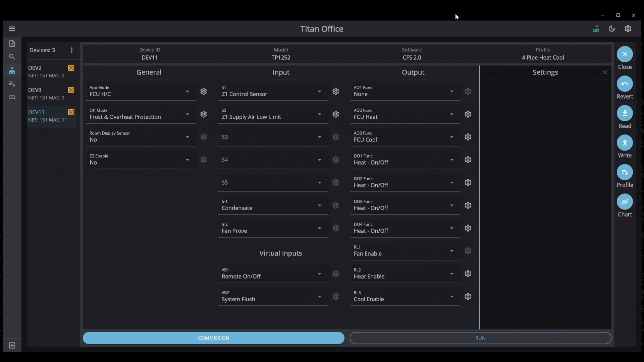Select device DEV3 in the device list

pos(47,93)
